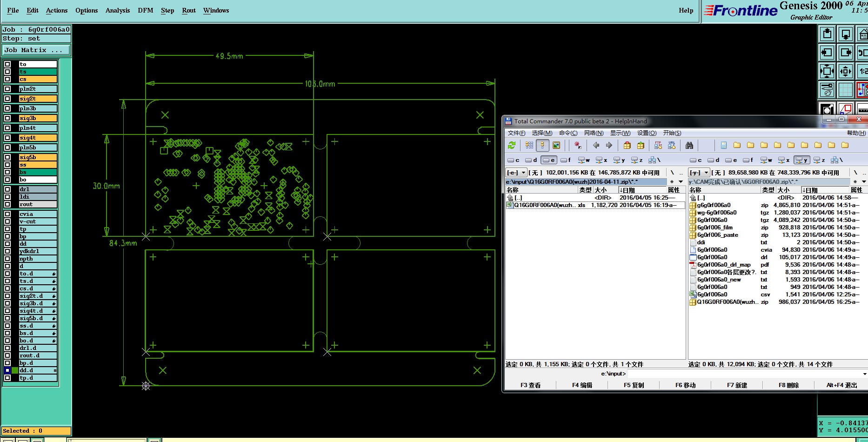Click the Job Matrix button
Image resolution: width=868 pixels, height=442 pixels.
pyautogui.click(x=37, y=50)
